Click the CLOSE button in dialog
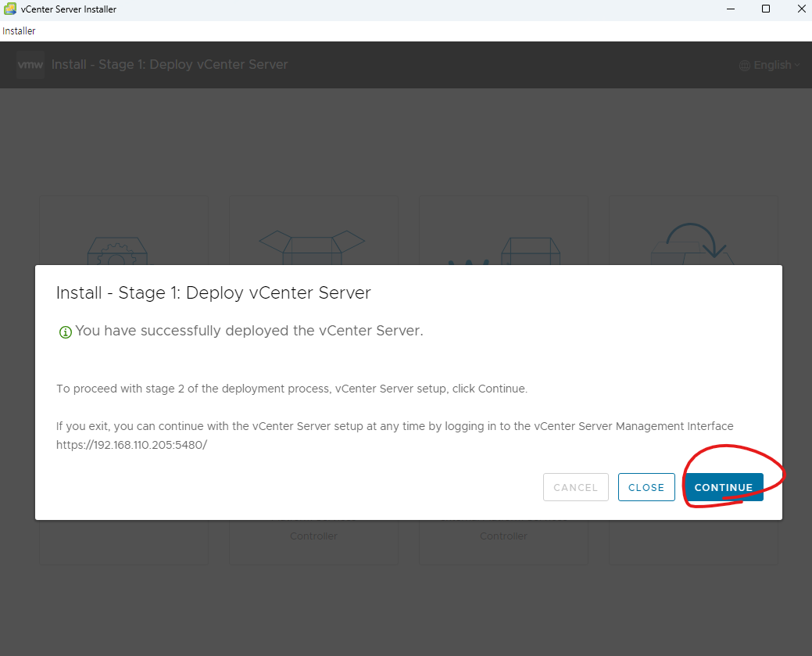This screenshot has width=812, height=656. 646,487
